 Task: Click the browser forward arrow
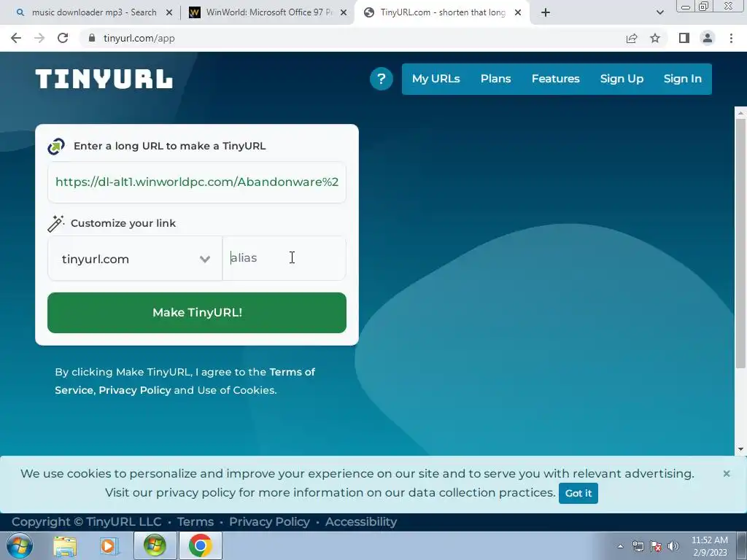coord(39,38)
